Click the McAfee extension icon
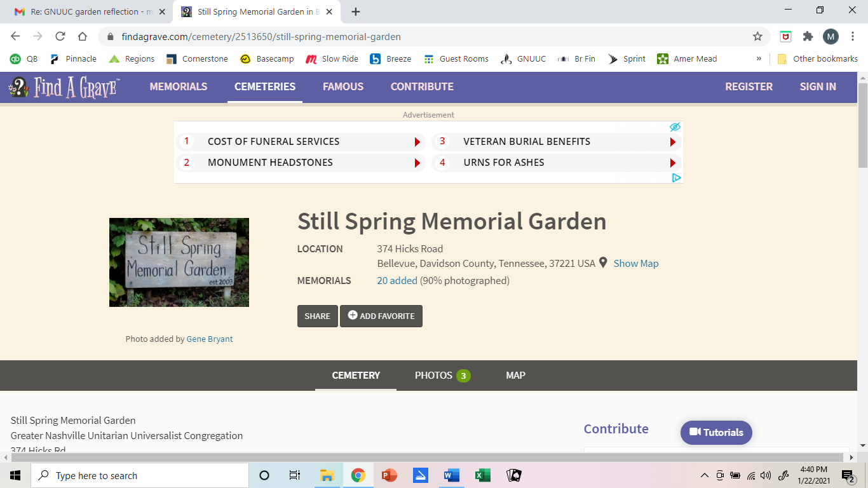 click(785, 36)
